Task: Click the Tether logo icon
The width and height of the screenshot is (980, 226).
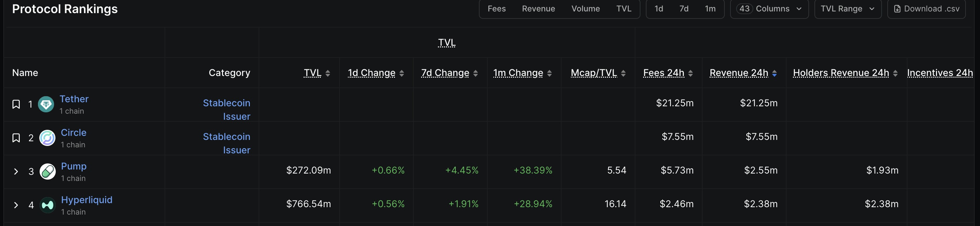Action: pos(46,104)
